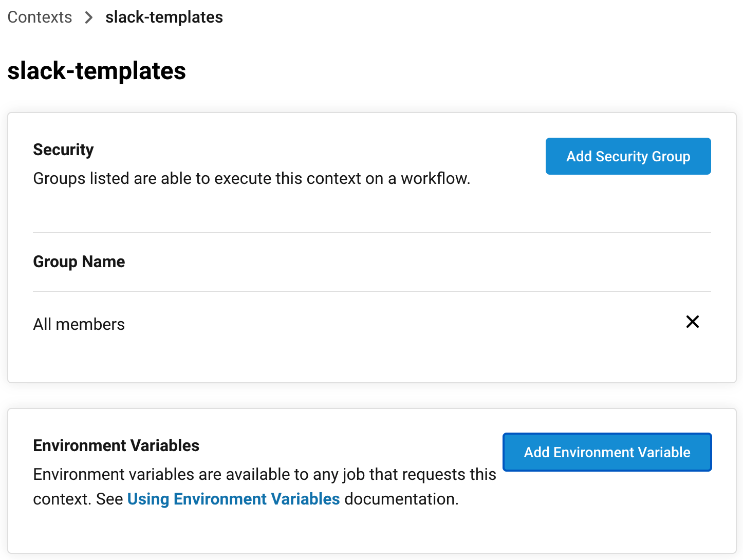The width and height of the screenshot is (743, 560).
Task: Click the Security section heading
Action: point(63,150)
